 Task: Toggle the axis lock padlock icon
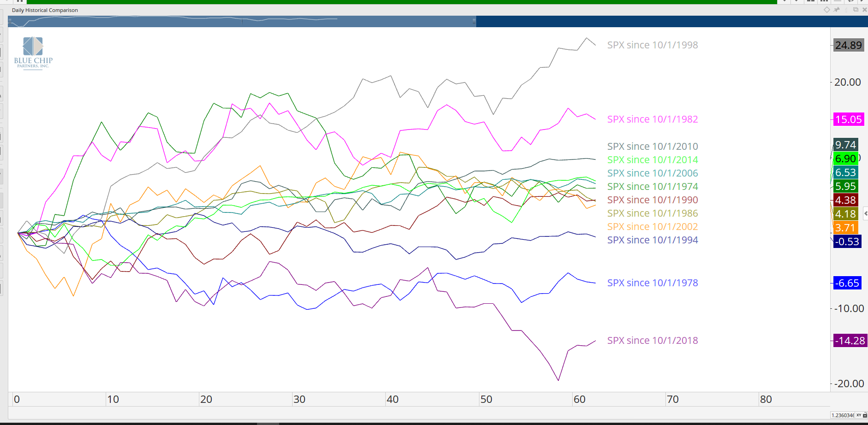pyautogui.click(x=865, y=415)
